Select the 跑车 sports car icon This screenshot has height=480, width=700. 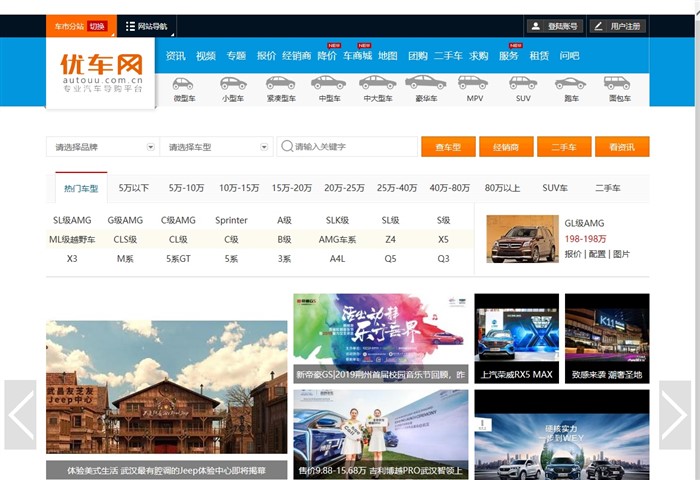click(x=571, y=83)
